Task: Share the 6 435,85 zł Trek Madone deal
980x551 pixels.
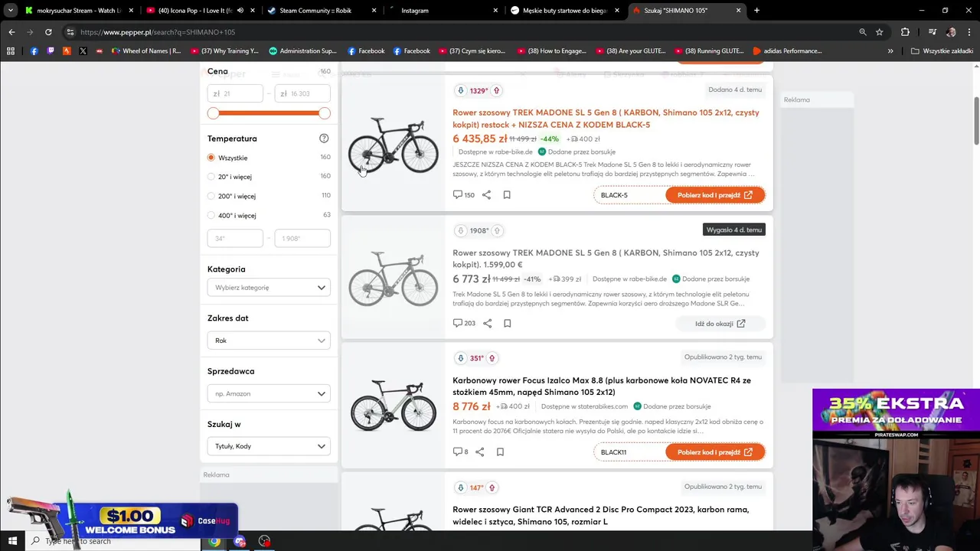Action: (486, 195)
